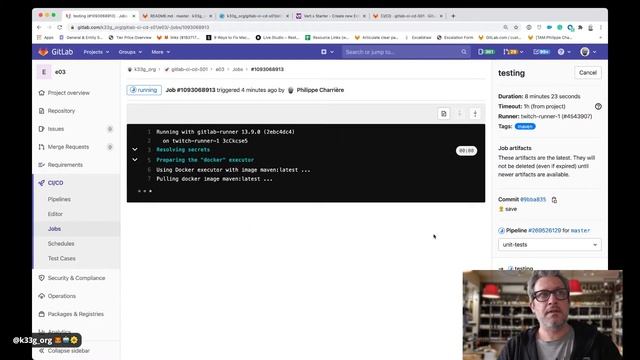This screenshot has height=360, width=640.
Task: Open the GitLab home logo
Action: pos(56,52)
